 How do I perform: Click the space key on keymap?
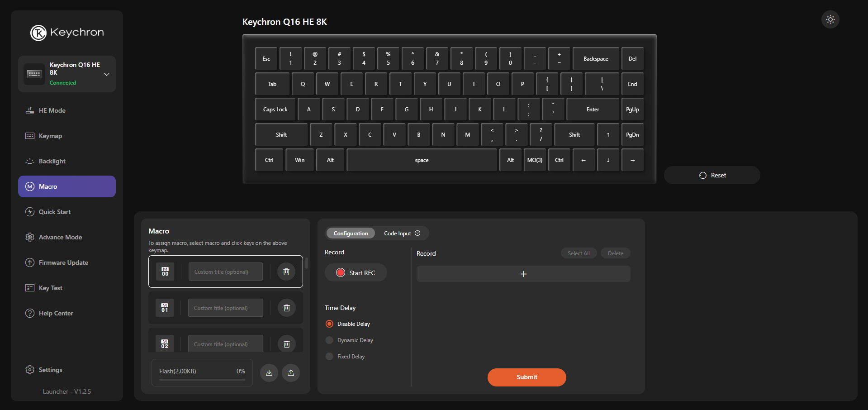[x=422, y=160]
